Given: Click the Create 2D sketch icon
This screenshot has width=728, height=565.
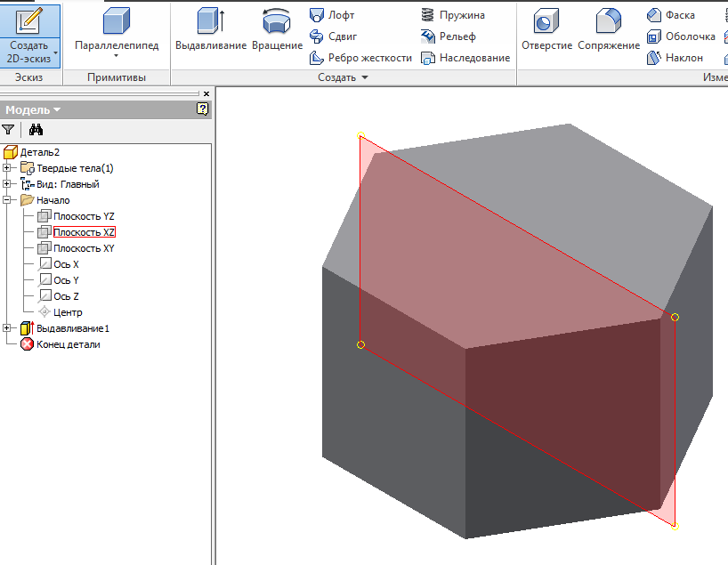Looking at the screenshot, I should click(29, 21).
